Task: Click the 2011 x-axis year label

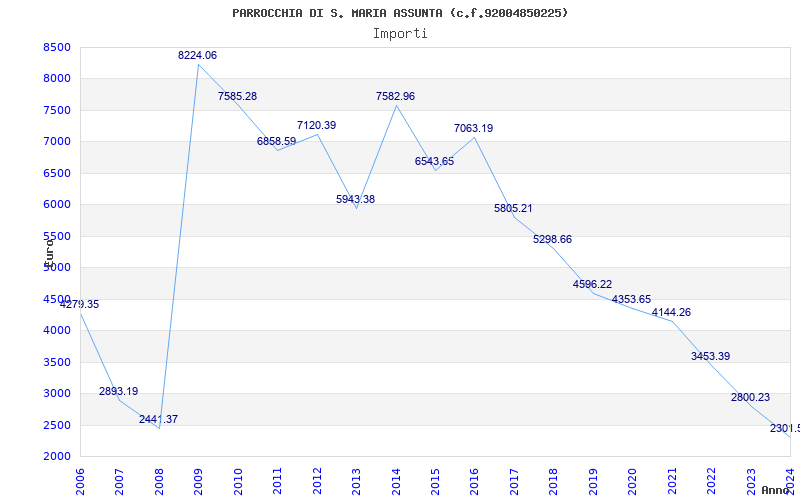Action: click(x=278, y=482)
